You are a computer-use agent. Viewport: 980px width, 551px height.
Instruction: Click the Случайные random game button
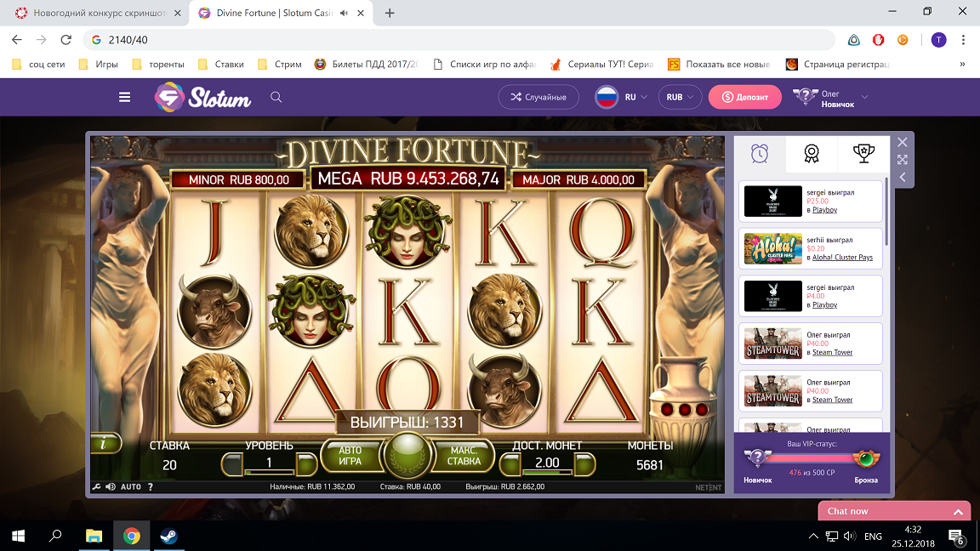538,97
